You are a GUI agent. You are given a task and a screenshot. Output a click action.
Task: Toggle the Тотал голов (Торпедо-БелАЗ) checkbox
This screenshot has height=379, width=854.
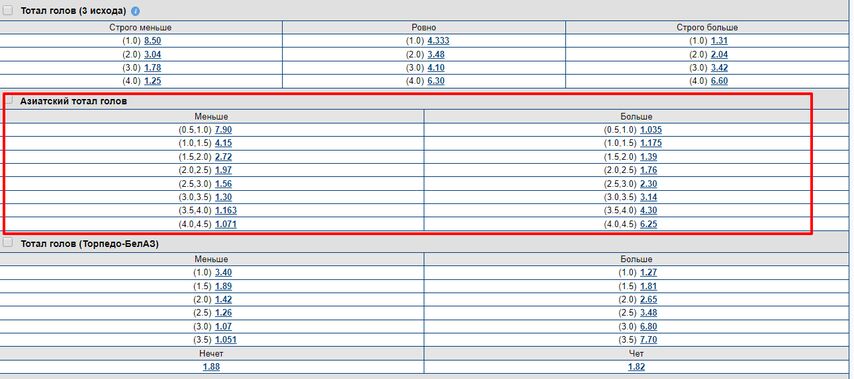[x=8, y=243]
